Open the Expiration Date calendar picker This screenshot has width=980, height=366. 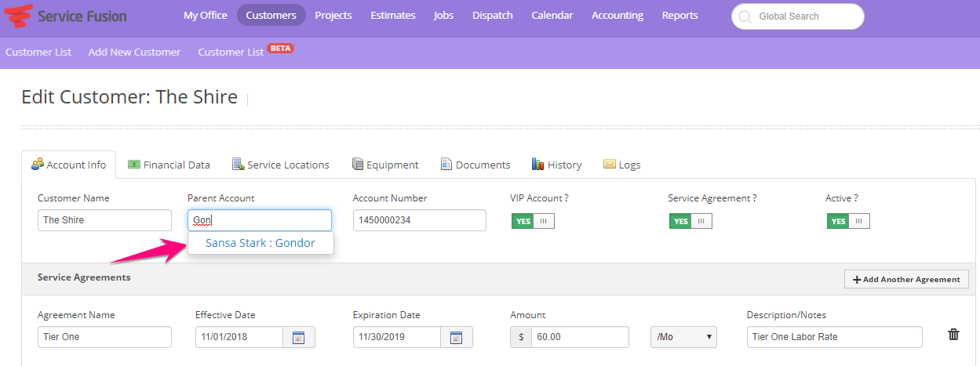(457, 338)
